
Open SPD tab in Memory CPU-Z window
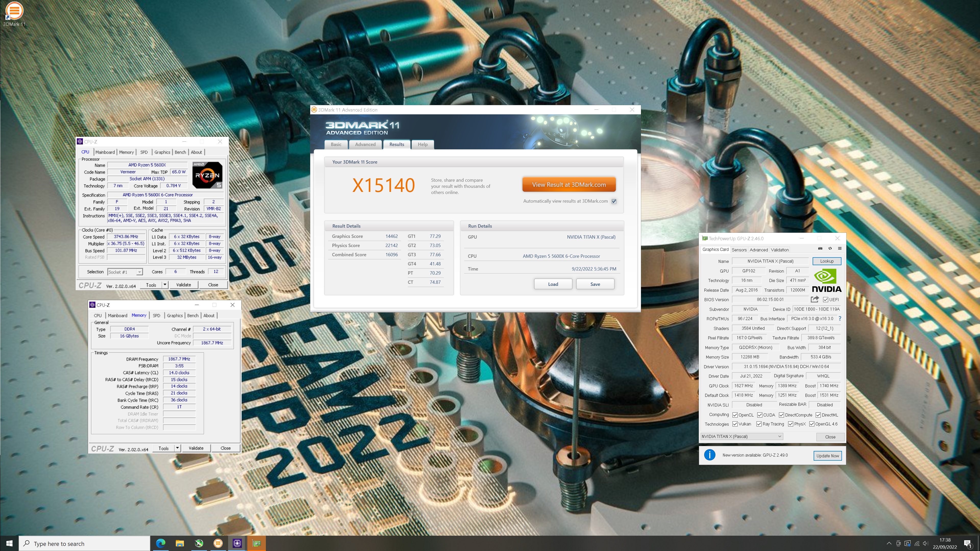156,315
